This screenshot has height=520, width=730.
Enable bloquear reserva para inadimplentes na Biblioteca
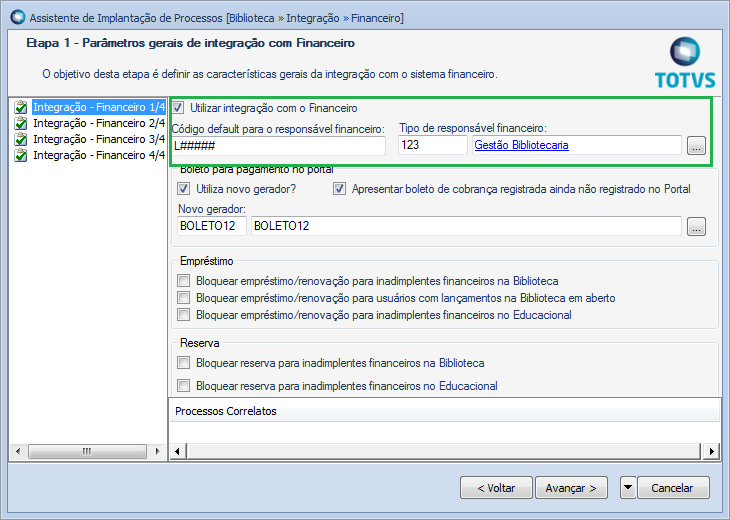pyautogui.click(x=183, y=363)
